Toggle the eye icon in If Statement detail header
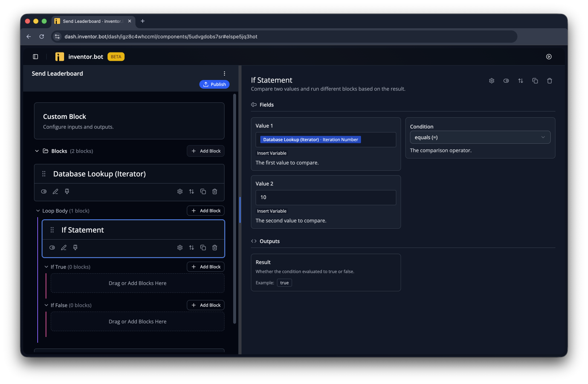 (x=506, y=81)
